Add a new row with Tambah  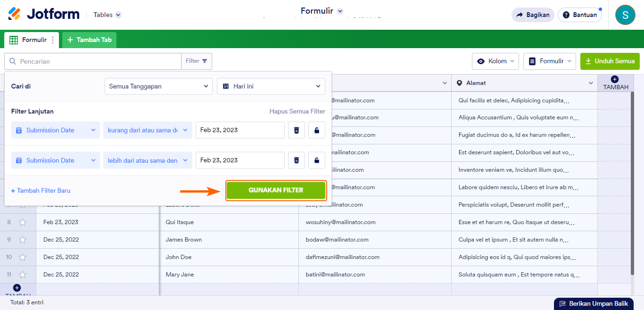[x=17, y=288]
